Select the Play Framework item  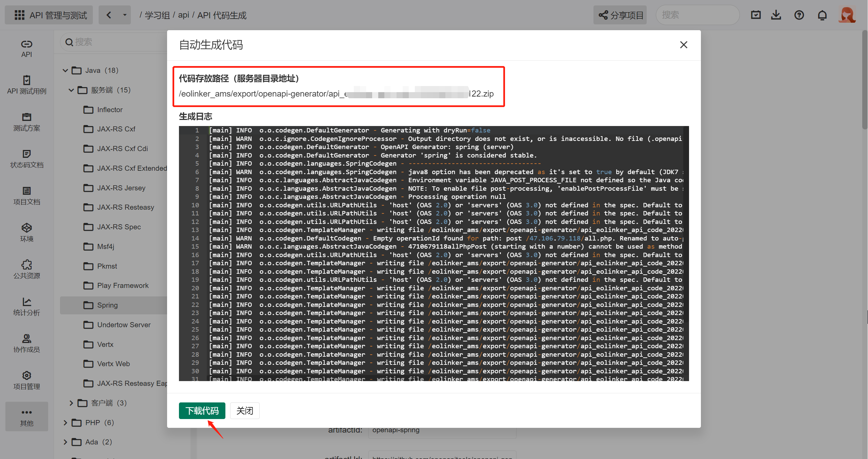[123, 286]
